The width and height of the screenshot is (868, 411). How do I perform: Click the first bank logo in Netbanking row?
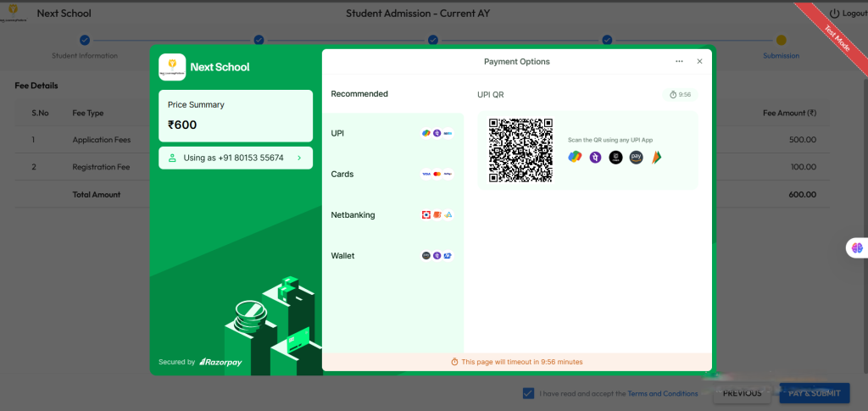pyautogui.click(x=426, y=214)
